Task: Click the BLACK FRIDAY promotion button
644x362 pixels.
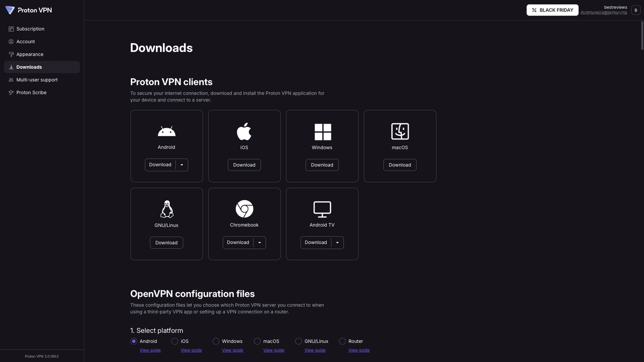Action: (552, 10)
